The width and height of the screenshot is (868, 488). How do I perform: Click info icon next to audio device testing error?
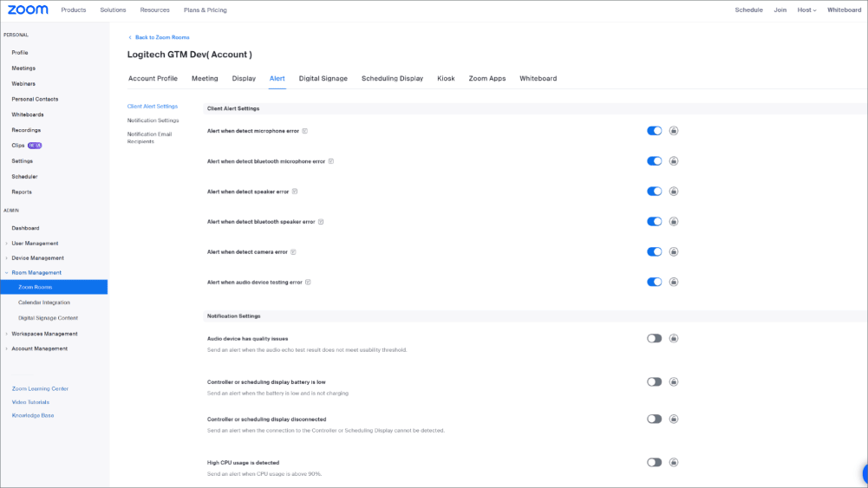pos(308,283)
